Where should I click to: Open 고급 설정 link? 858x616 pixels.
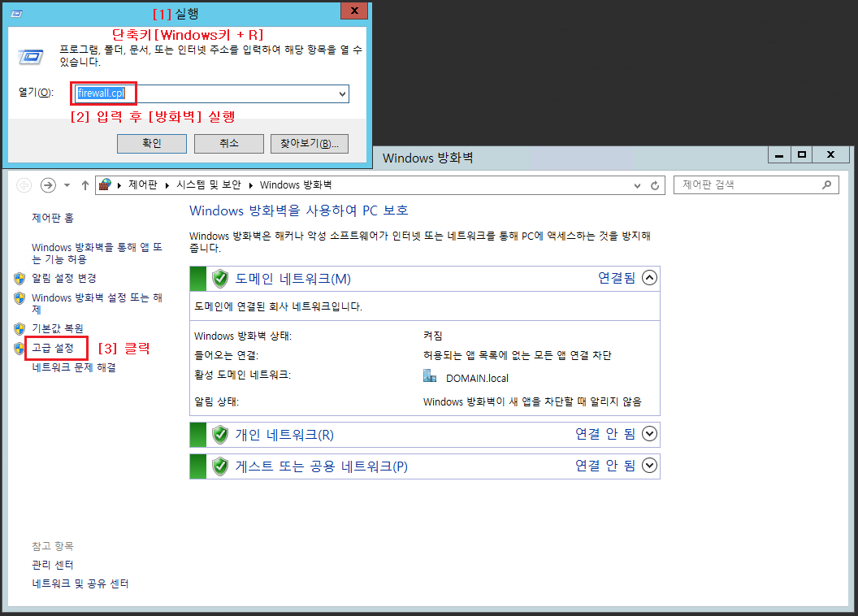tap(53, 348)
